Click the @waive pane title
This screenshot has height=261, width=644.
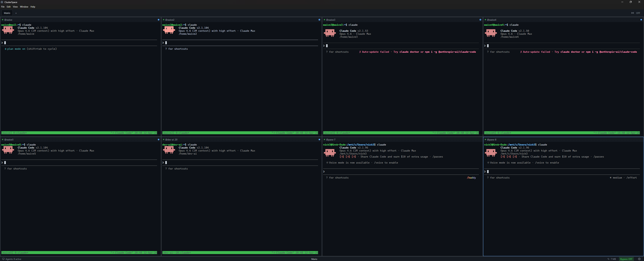click(8, 20)
